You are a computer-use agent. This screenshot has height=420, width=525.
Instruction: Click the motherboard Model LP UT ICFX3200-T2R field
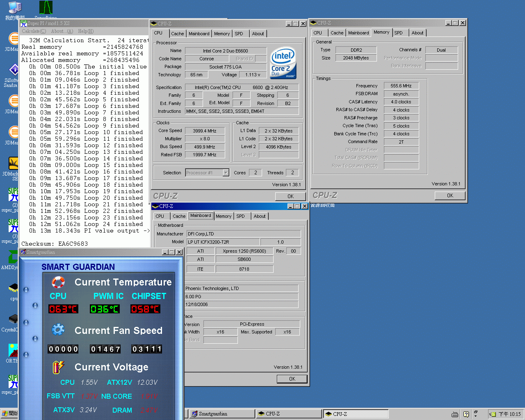[223, 242]
